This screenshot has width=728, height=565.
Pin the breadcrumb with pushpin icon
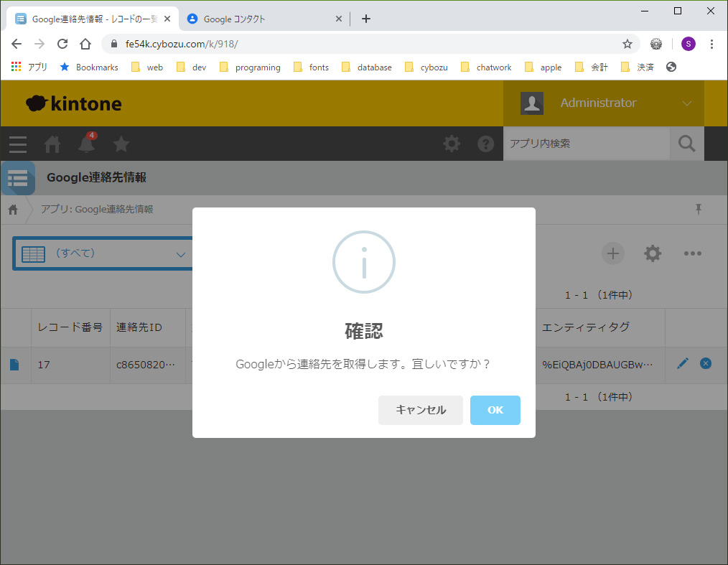click(x=699, y=209)
